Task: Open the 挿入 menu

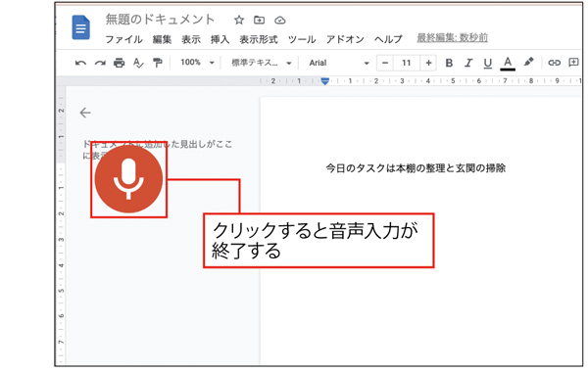Action: [220, 39]
